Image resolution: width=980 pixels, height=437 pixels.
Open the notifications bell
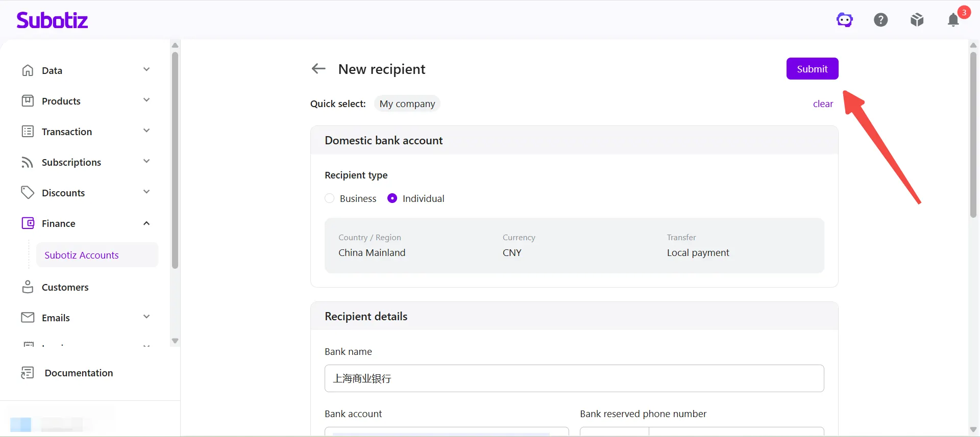click(x=953, y=20)
